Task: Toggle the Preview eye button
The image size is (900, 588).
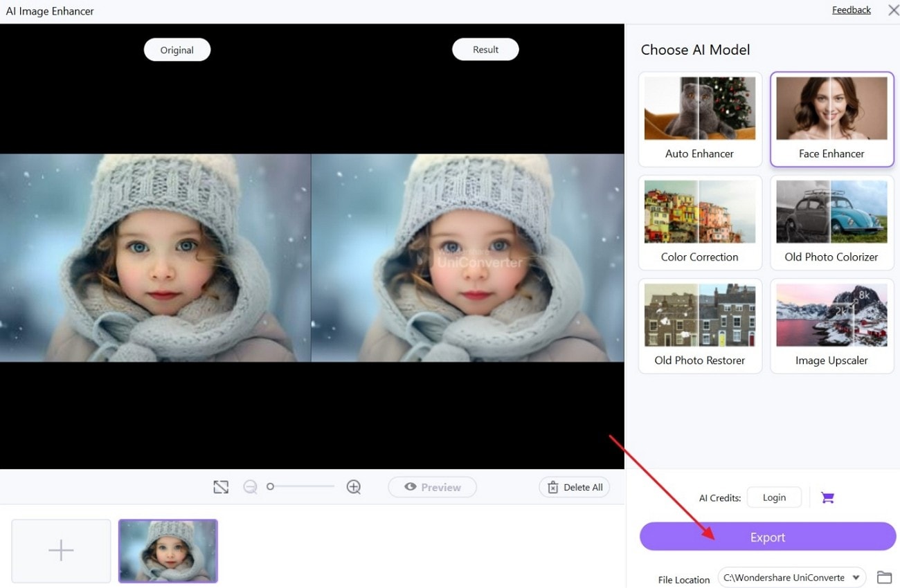Action: pos(432,487)
